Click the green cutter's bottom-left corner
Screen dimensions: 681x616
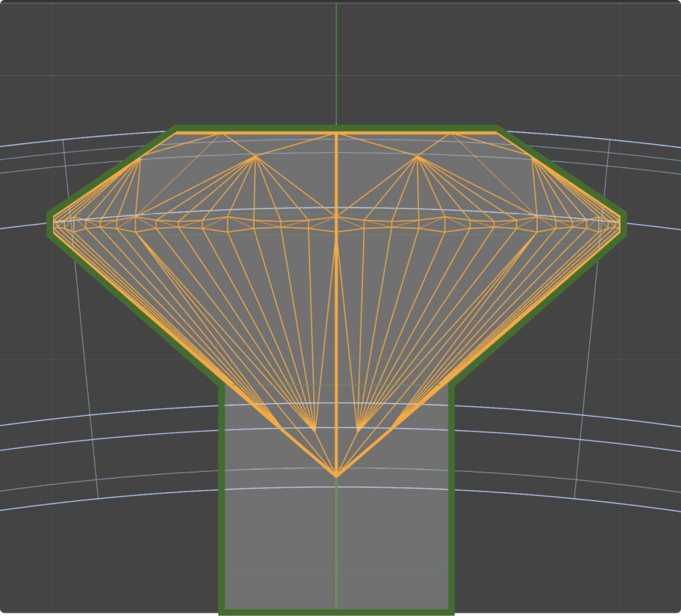tap(222, 611)
